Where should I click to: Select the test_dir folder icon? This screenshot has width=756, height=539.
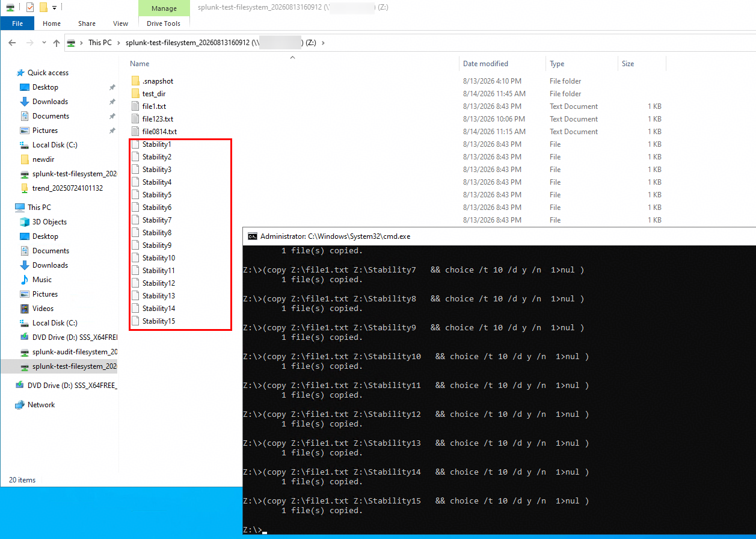click(135, 94)
